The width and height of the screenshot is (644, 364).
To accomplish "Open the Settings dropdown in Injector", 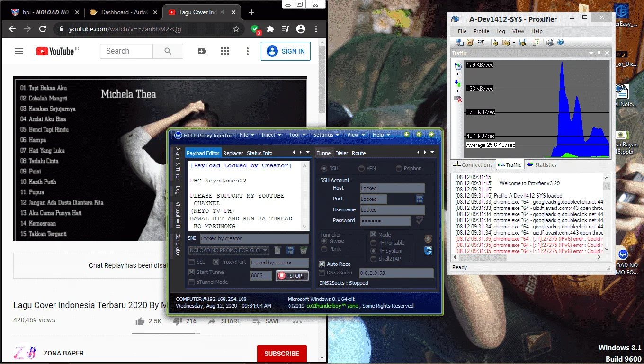I will (x=326, y=135).
